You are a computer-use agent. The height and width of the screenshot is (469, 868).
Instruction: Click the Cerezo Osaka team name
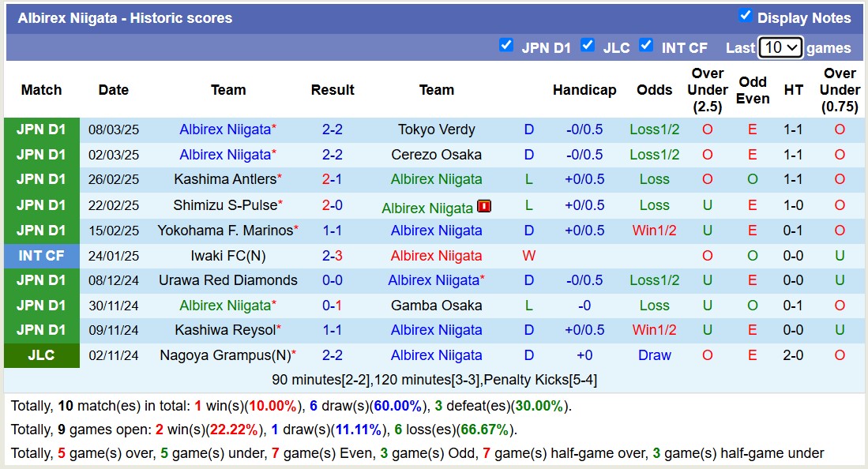pyautogui.click(x=436, y=155)
